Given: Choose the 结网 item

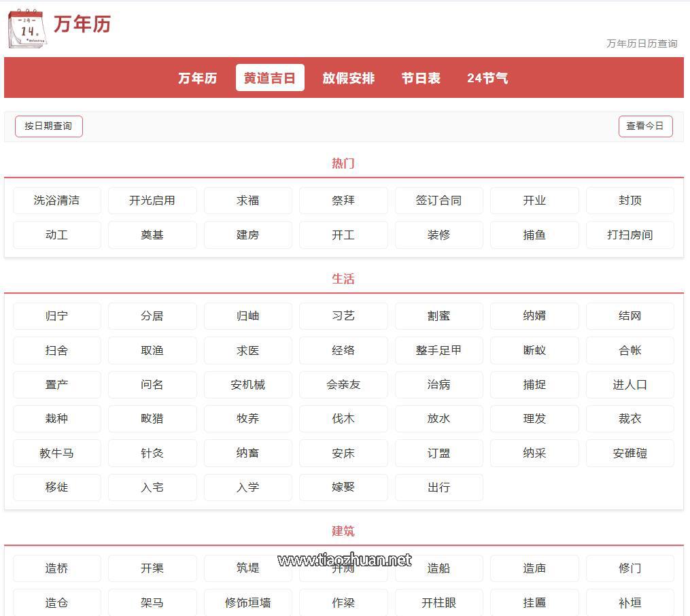Looking at the screenshot, I should pyautogui.click(x=629, y=316).
